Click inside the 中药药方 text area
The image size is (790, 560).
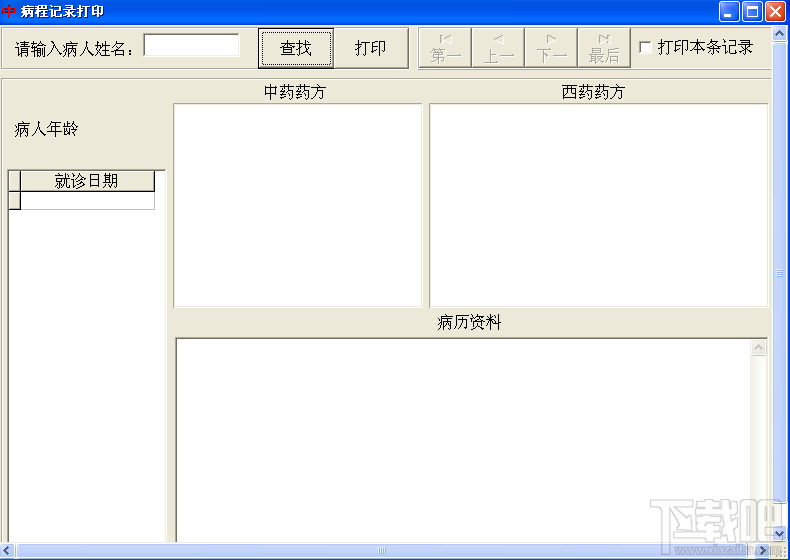point(297,205)
